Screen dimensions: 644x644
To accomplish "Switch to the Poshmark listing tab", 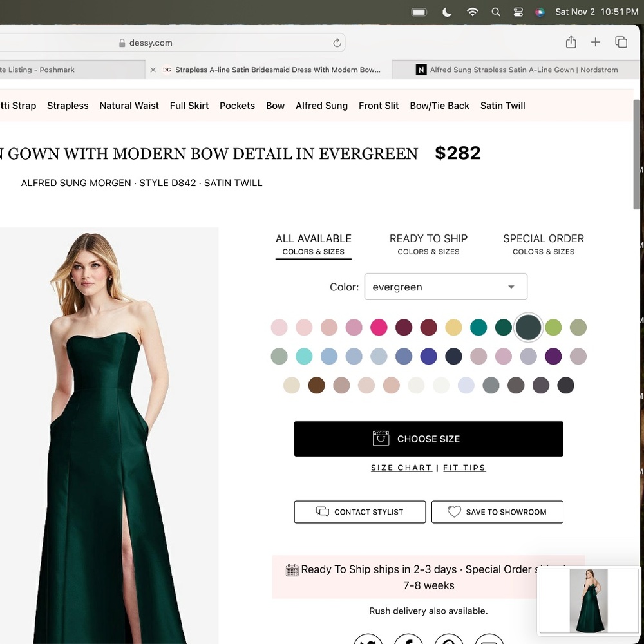I will (x=72, y=70).
